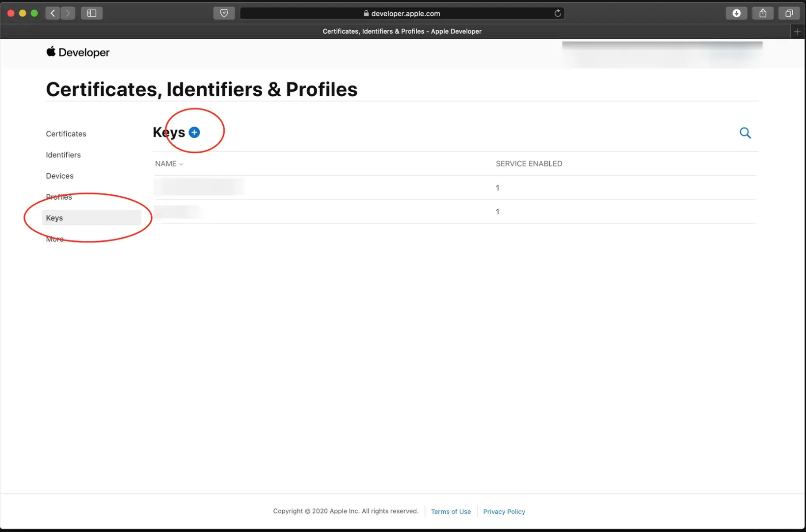Click the blue plus icon beside Keys

pyautogui.click(x=194, y=133)
